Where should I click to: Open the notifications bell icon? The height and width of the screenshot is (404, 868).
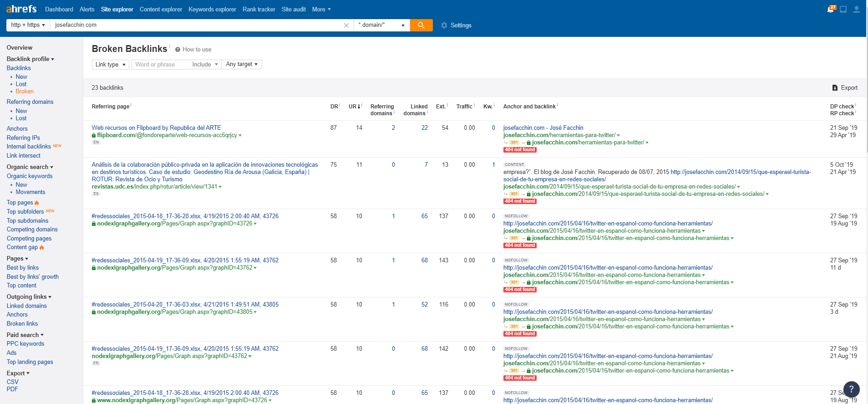click(x=831, y=9)
